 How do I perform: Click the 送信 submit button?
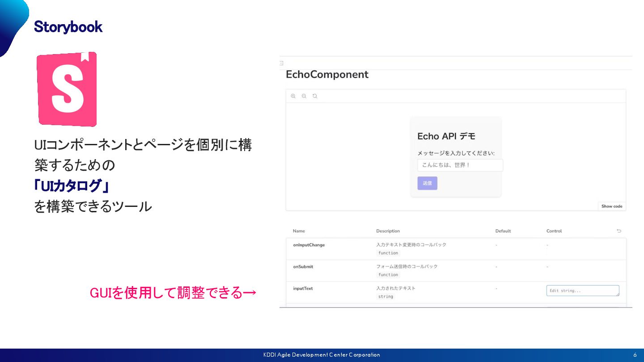click(x=428, y=183)
